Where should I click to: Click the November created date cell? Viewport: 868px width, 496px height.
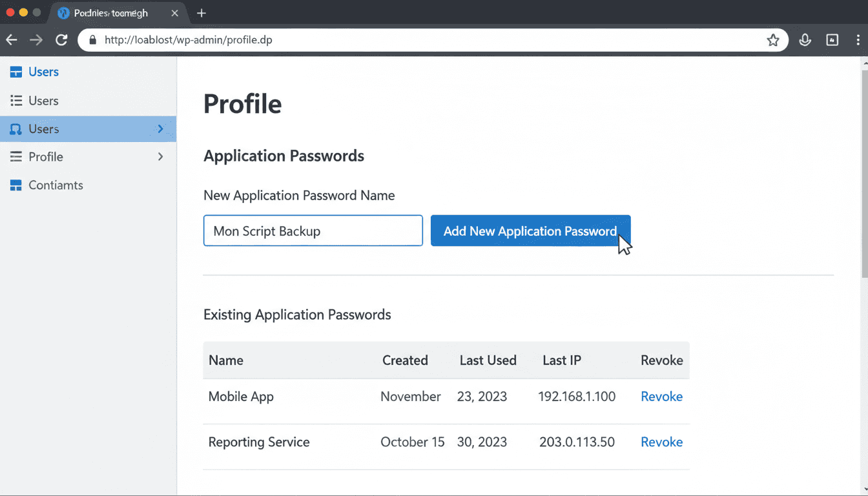point(411,397)
